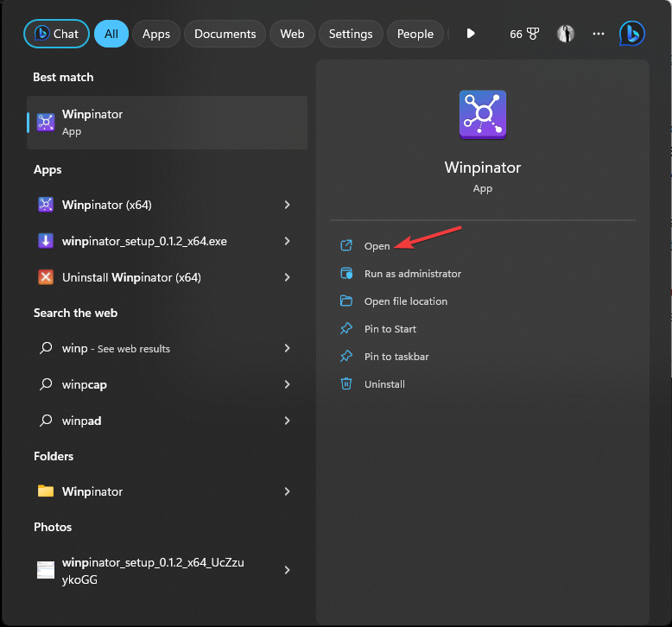Open the user profile avatar
The image size is (672, 627).
click(x=565, y=34)
